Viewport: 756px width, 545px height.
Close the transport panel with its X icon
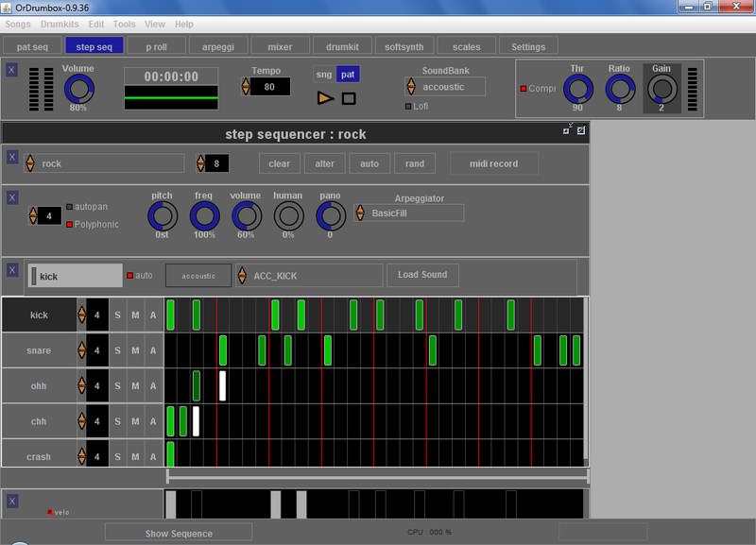(11, 70)
